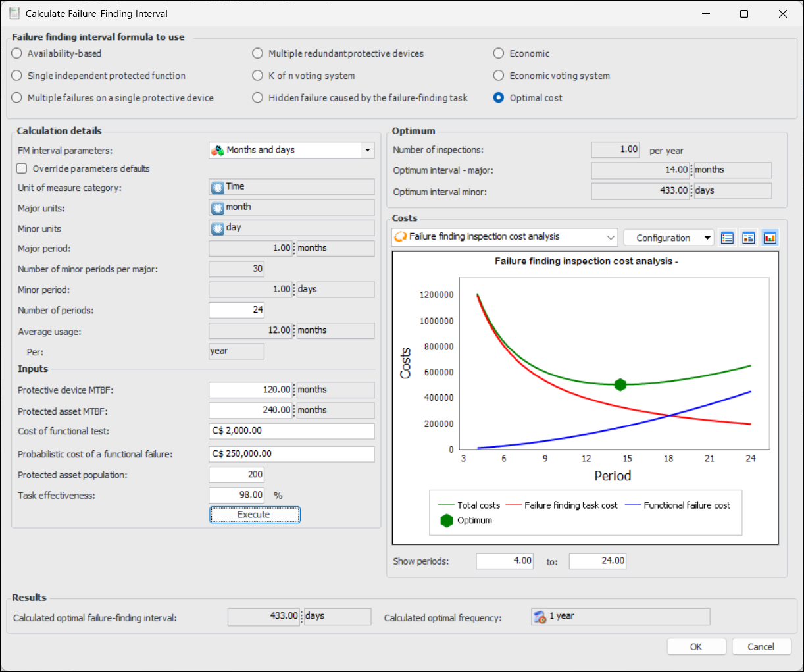
Task: Select the bar chart view icon
Action: pos(770,238)
